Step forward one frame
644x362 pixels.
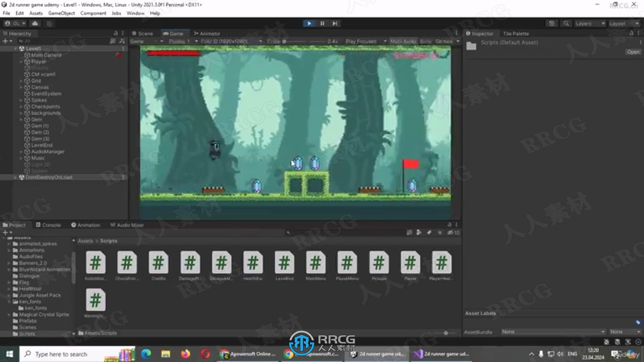[335, 23]
